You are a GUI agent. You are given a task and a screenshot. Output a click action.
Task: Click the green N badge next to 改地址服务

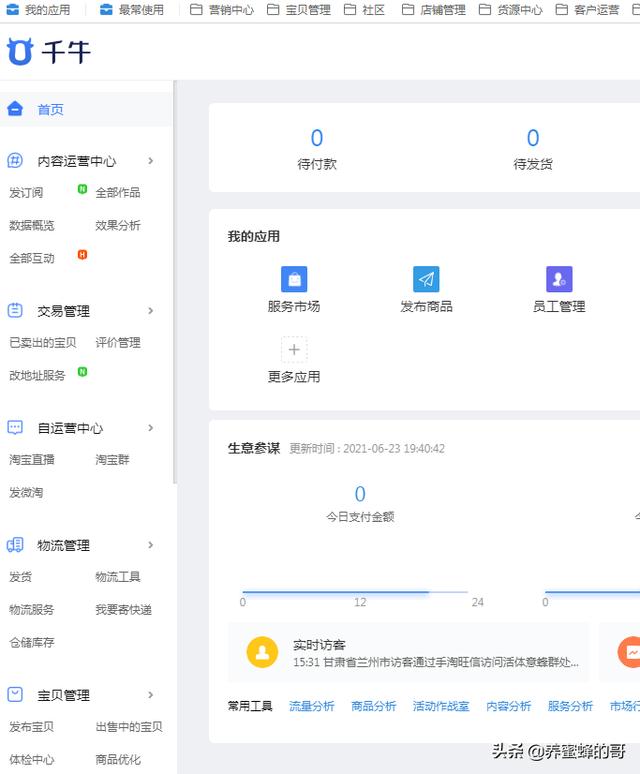82,372
